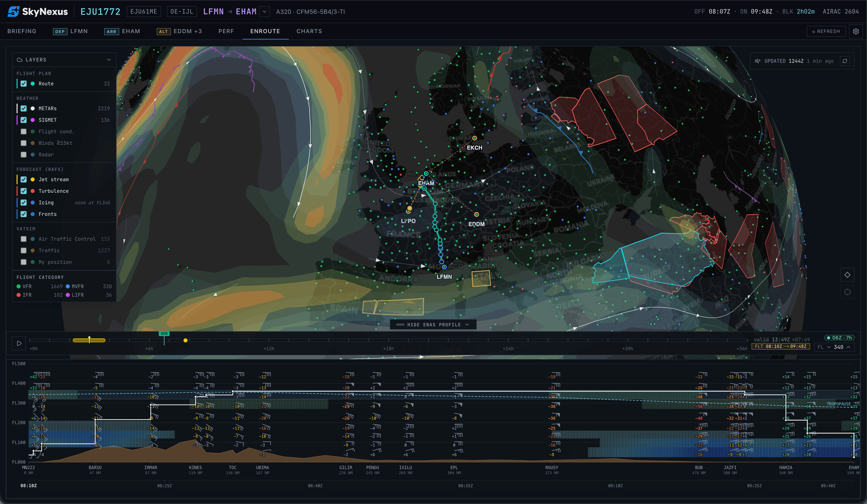Click the SkyNexus logo icon

point(13,11)
